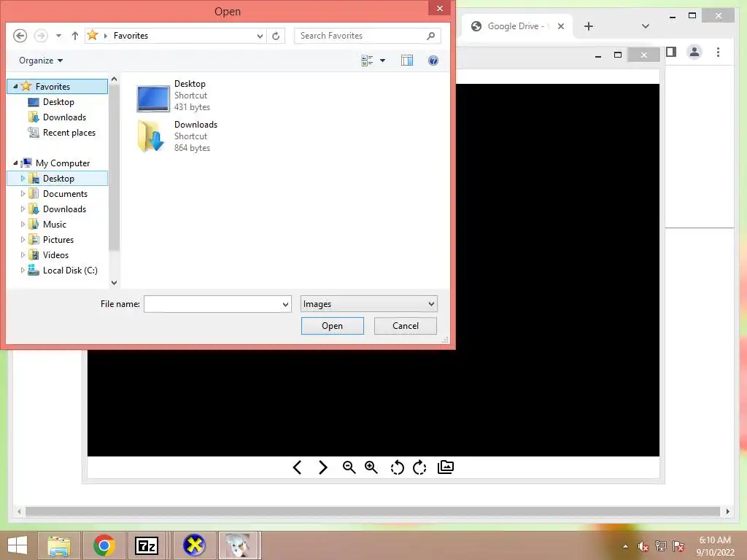Go up one folder level

point(75,36)
